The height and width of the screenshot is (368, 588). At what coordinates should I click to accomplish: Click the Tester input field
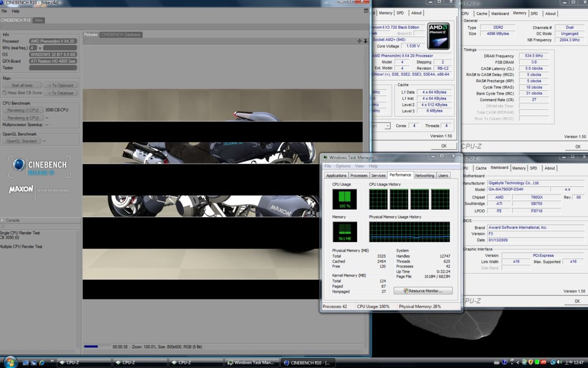(x=53, y=68)
